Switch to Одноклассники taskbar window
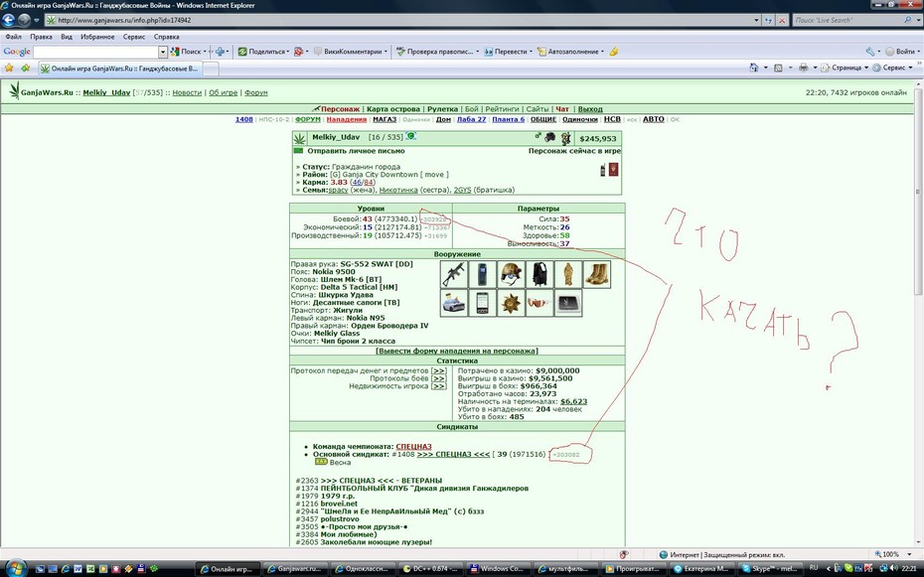This screenshot has height=577, width=924. (363, 569)
